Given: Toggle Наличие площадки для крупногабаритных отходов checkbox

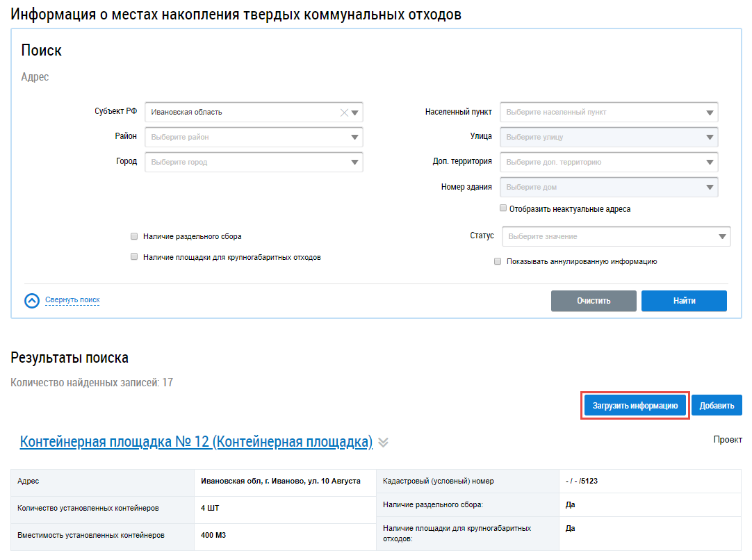Looking at the screenshot, I should (x=135, y=257).
